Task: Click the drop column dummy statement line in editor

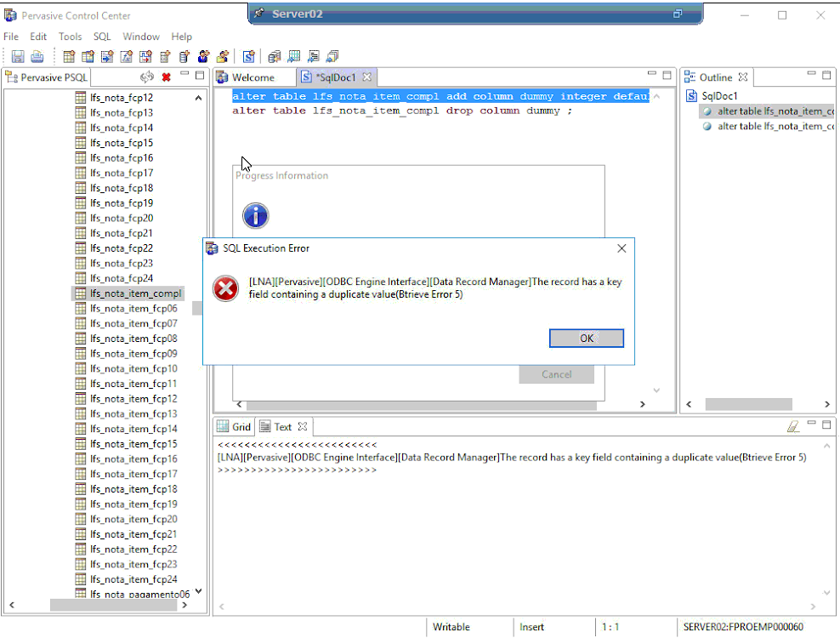Action: coord(402,111)
